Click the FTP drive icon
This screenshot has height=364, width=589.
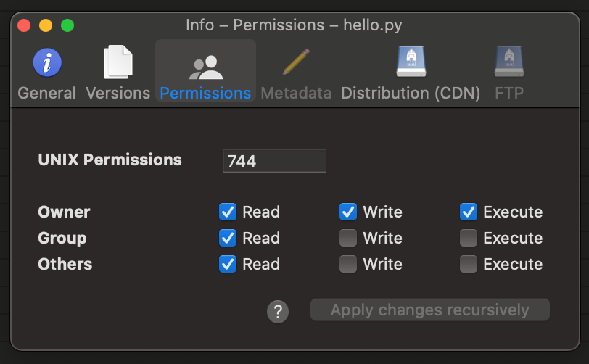point(509,62)
